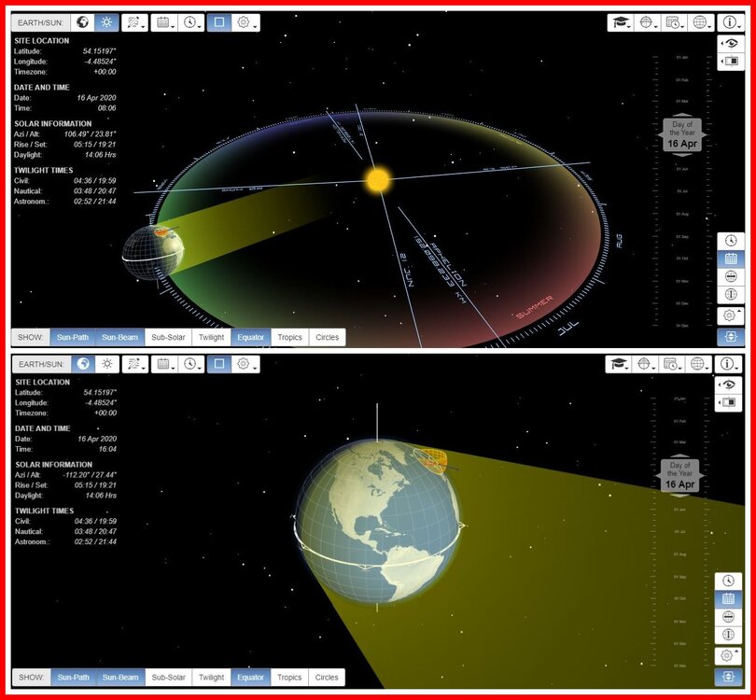Toggle the blue slider collapse button in the 08:06 view
Image resolution: width=756 pixels, height=700 pixels.
click(x=731, y=337)
